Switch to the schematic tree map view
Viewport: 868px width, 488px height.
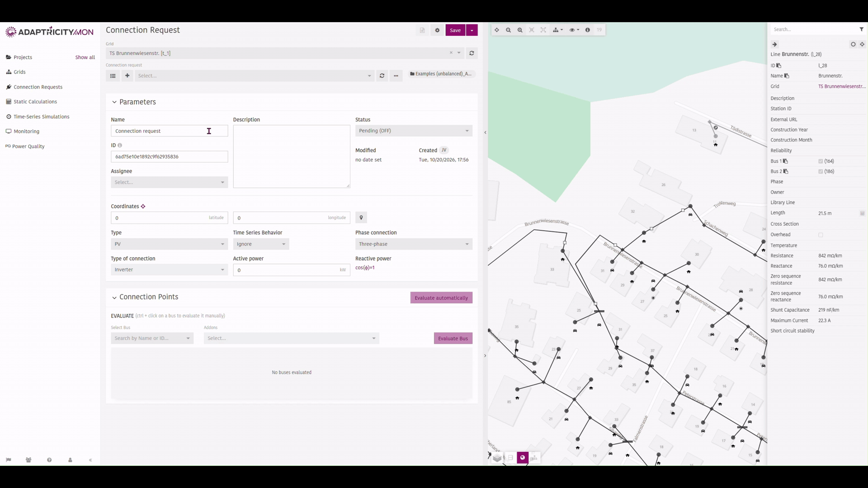(x=535, y=458)
